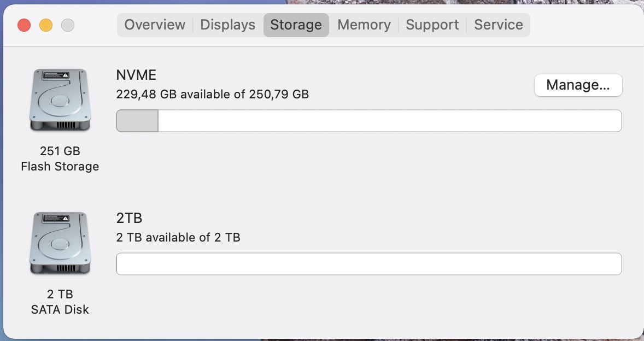Click the 2TB volume name label
Viewport: 644px width, 341px height.
pyautogui.click(x=129, y=218)
